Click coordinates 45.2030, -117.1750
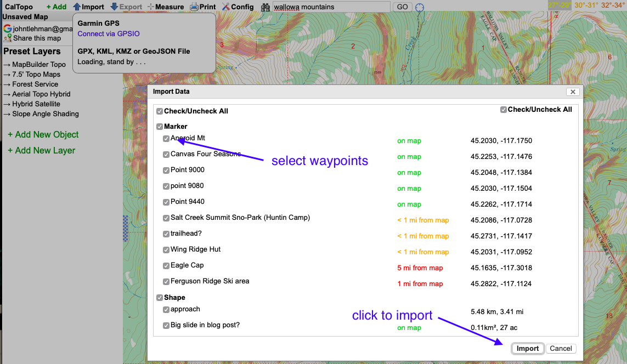This screenshot has height=364, width=627. [x=501, y=141]
